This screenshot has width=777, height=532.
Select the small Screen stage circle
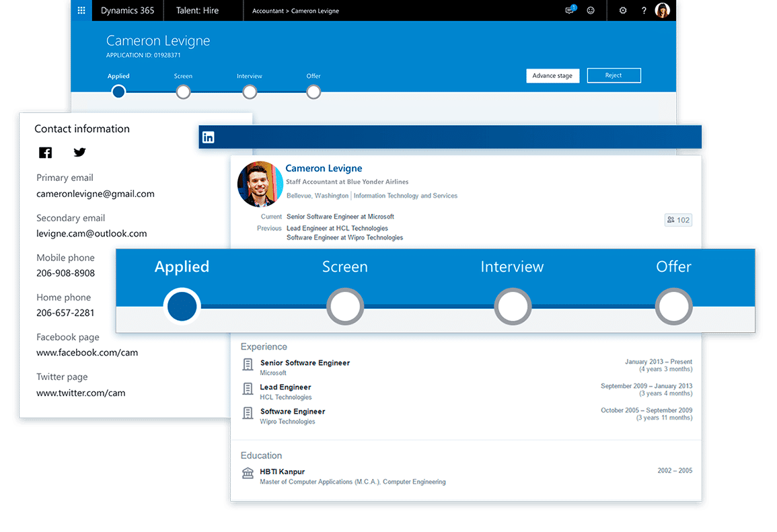(184, 91)
